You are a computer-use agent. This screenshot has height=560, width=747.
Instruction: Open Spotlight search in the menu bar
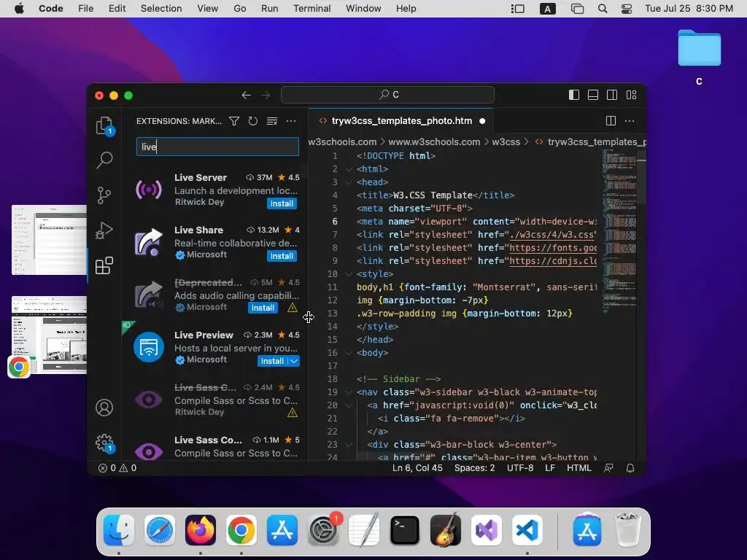pos(603,9)
